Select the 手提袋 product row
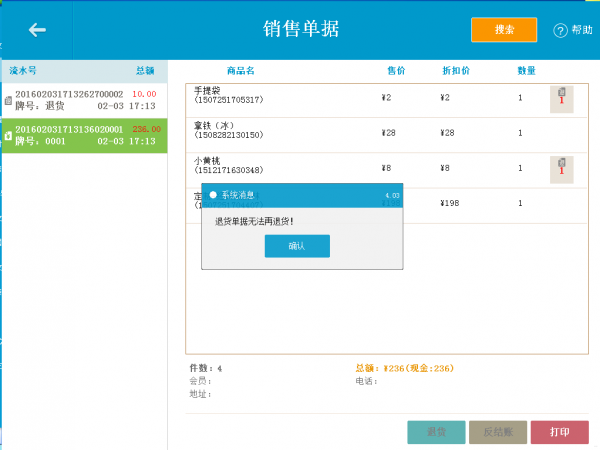The height and width of the screenshot is (450, 600). click(386, 100)
